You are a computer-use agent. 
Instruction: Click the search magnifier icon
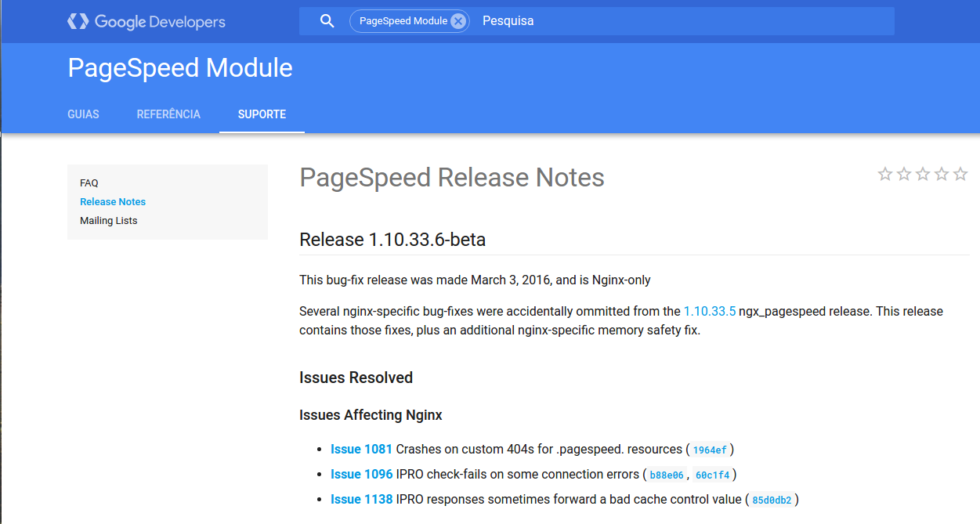click(x=327, y=21)
